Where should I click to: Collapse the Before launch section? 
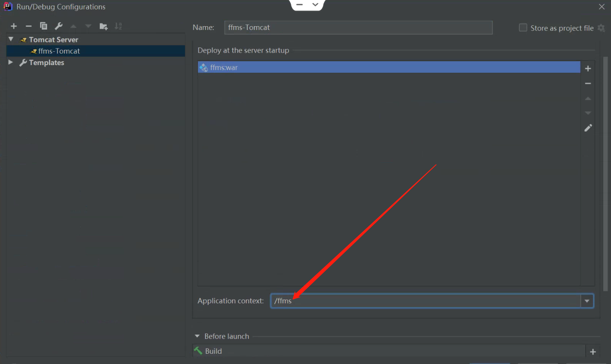point(197,336)
